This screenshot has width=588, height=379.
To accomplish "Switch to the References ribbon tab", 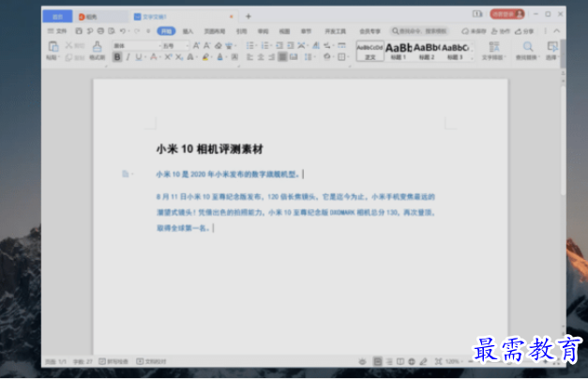I will (242, 31).
